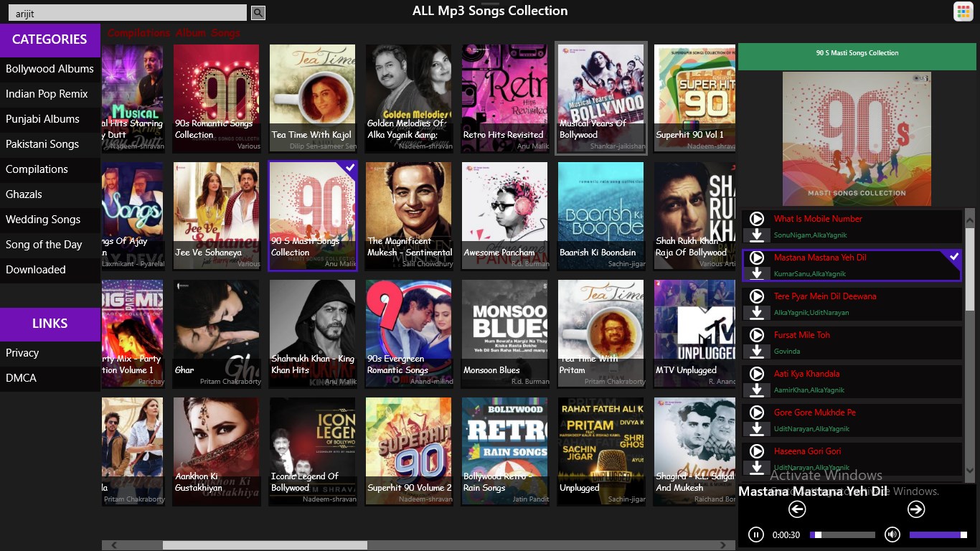Mute the player volume icon
Screen dimensions: 980x551
892,534
